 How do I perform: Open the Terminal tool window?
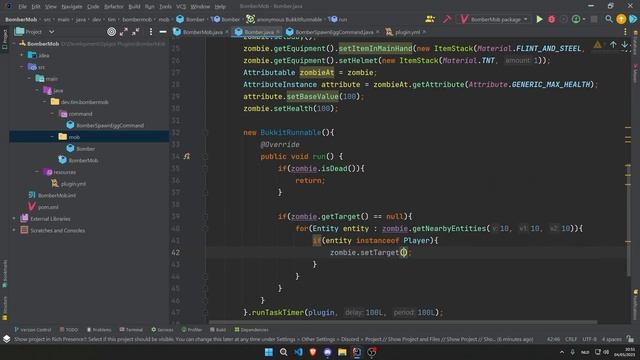point(131,329)
